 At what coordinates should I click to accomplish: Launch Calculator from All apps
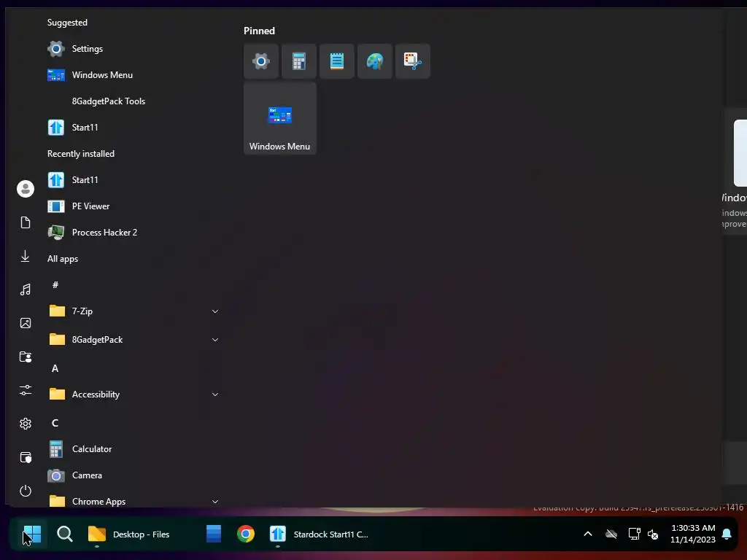coord(133,449)
